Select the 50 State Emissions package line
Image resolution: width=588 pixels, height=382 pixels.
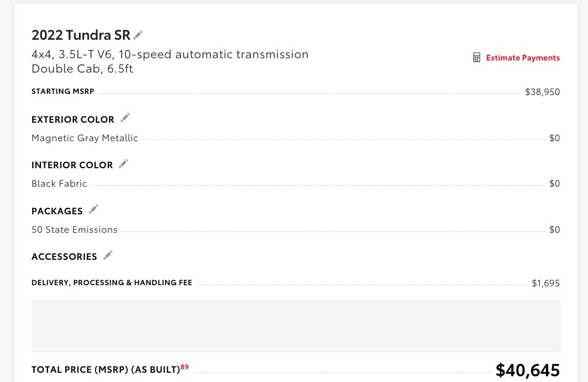pos(74,230)
